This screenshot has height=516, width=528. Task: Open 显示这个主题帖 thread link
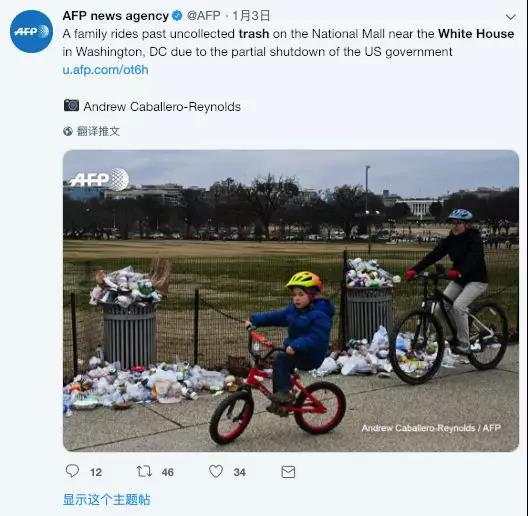click(107, 499)
